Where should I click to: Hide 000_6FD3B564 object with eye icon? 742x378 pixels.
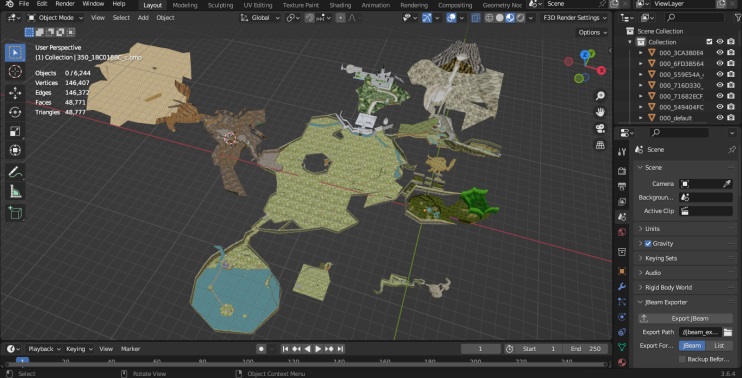click(x=720, y=63)
